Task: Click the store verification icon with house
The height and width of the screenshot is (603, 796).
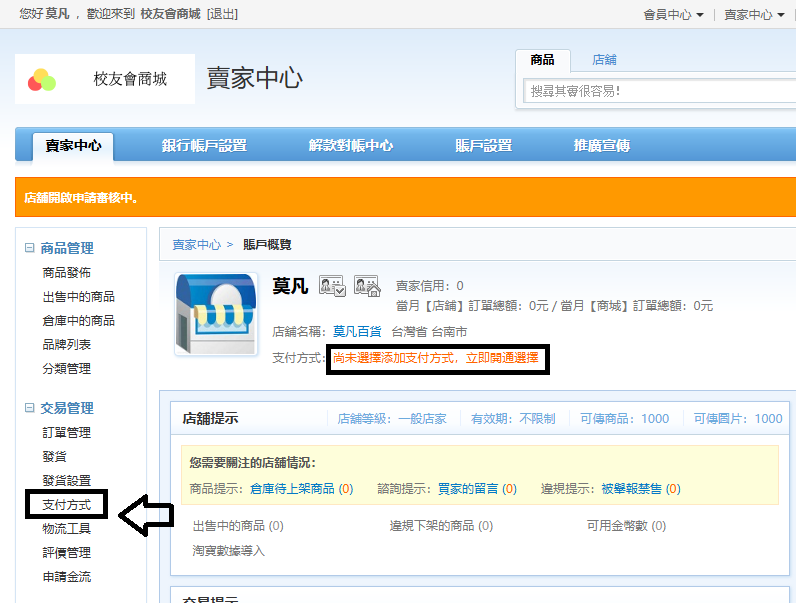Action: [366, 286]
